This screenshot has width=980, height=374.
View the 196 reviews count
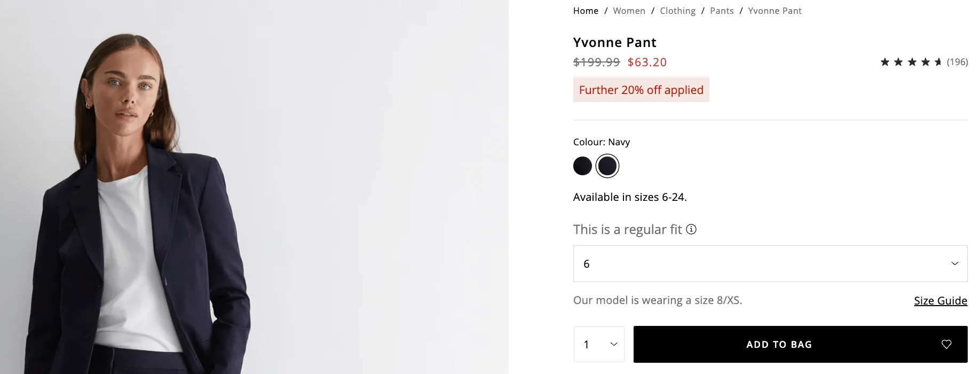point(957,62)
